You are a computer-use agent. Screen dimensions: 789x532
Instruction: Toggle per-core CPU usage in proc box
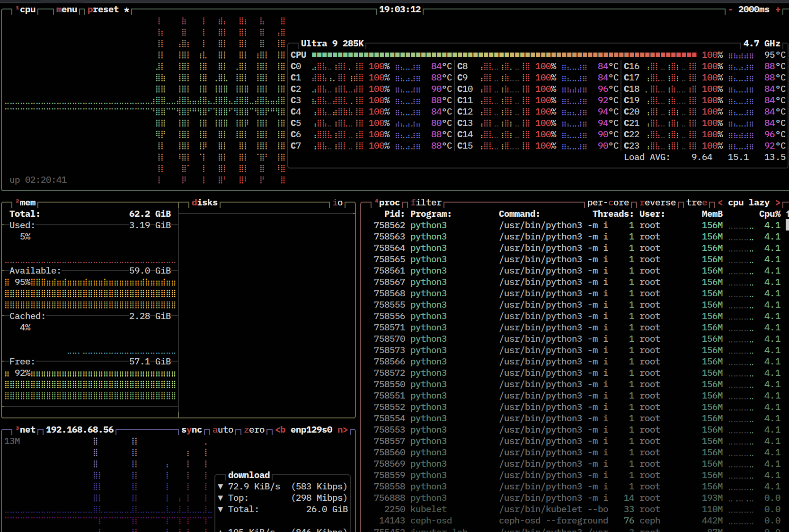608,203
